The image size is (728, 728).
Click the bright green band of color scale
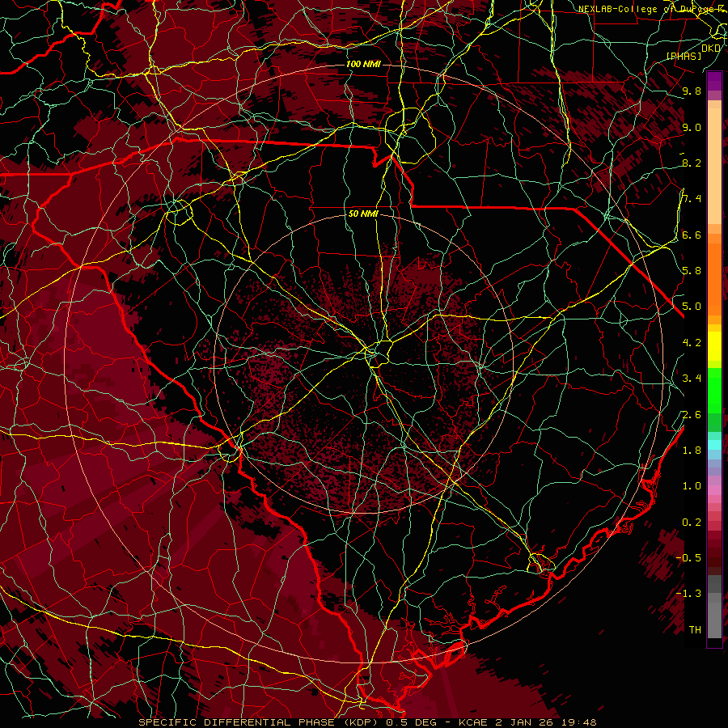tap(714, 390)
